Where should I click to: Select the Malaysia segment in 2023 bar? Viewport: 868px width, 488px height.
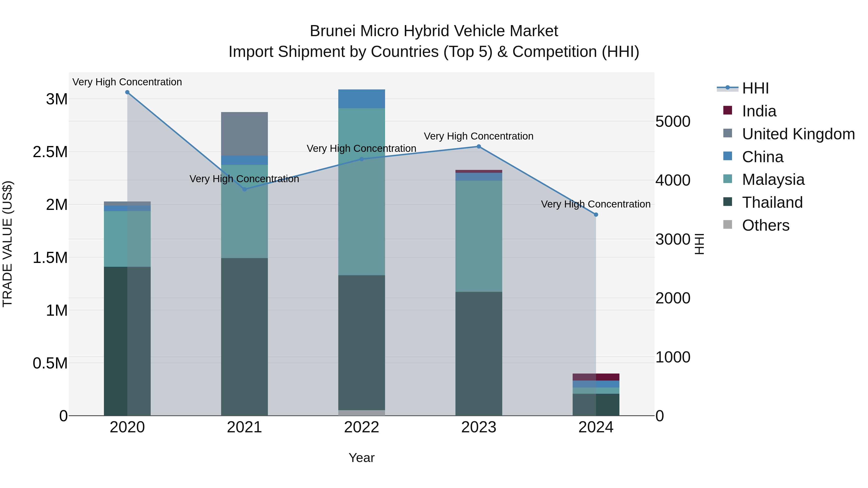(x=479, y=236)
